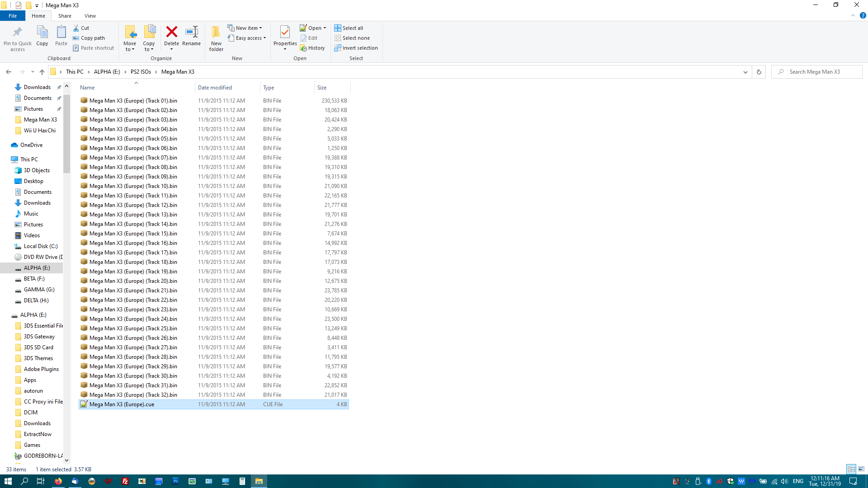Go up to PS2 ISOs folder

click(x=42, y=72)
